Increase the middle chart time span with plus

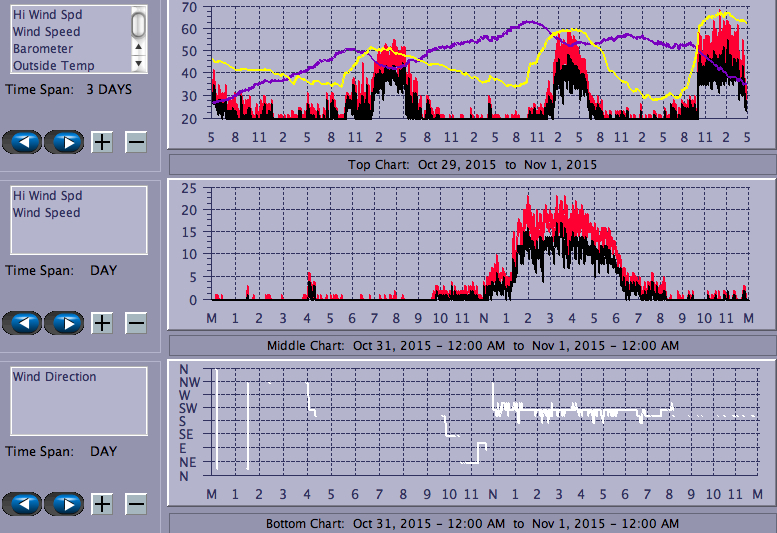(x=102, y=323)
